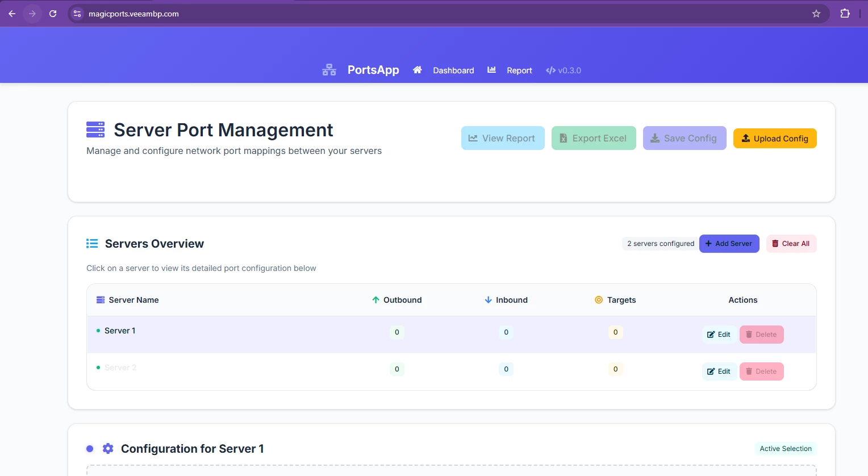Open the Dashboard page
Viewport: 868px width, 476px height.
pos(453,70)
